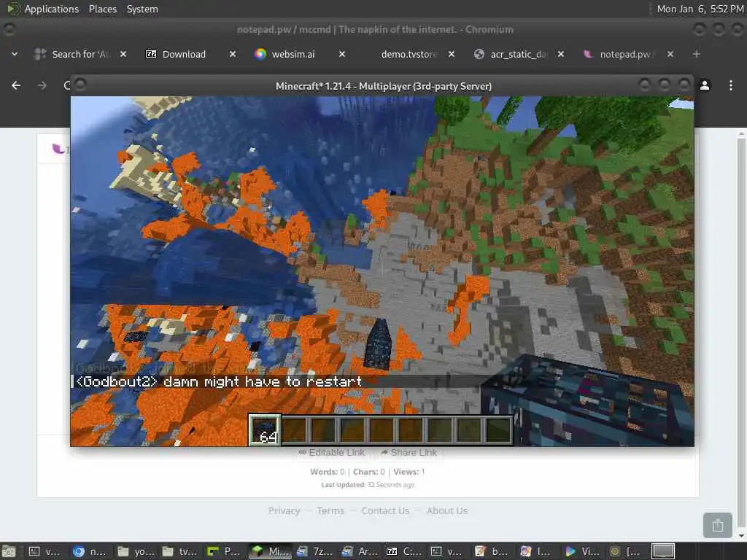Expand the Chromium tab search chevron

15,54
